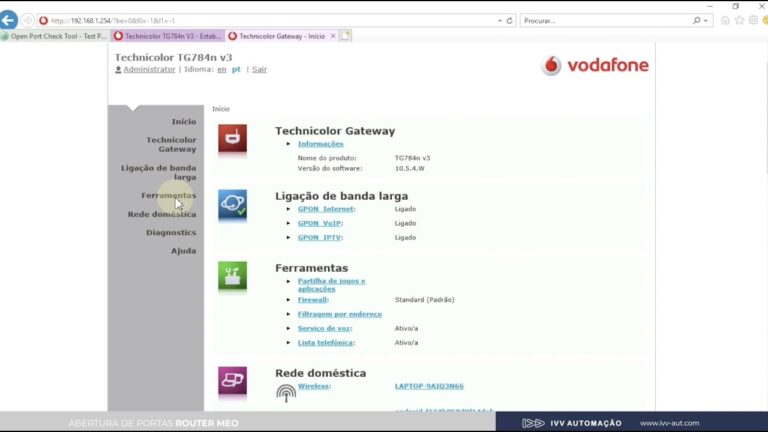Click the red Technicolor Gateway router icon

point(232,139)
